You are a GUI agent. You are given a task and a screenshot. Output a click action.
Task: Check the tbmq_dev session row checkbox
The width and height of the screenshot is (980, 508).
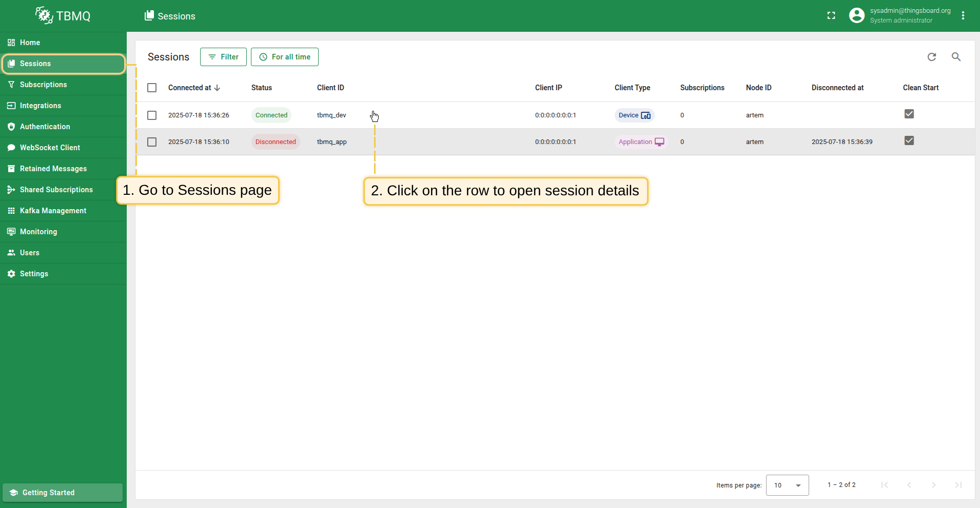coord(152,115)
